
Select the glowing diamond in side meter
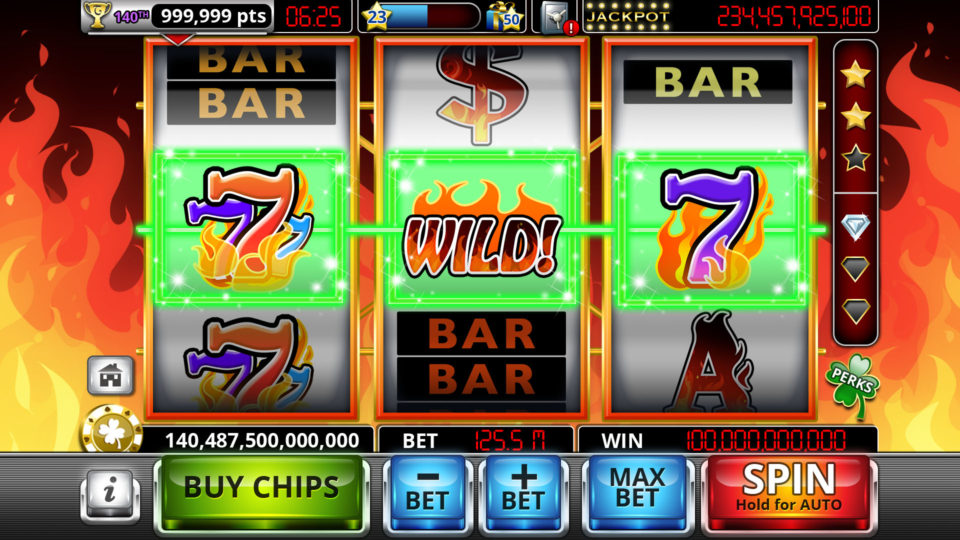pos(855,227)
